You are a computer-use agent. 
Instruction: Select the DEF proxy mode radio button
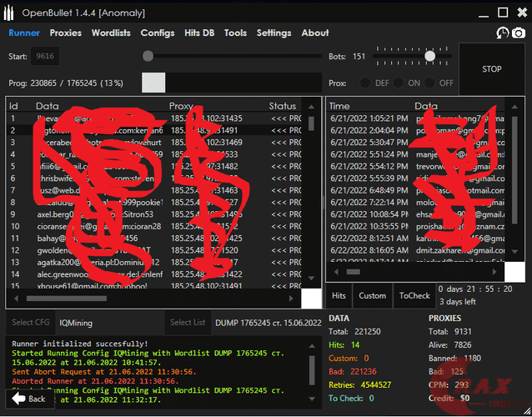click(365, 83)
